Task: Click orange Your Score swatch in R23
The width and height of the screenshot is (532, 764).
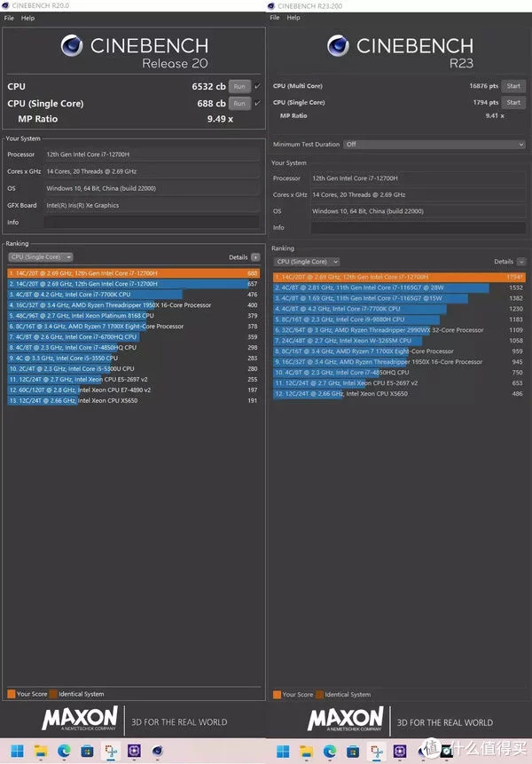Action: (x=277, y=694)
